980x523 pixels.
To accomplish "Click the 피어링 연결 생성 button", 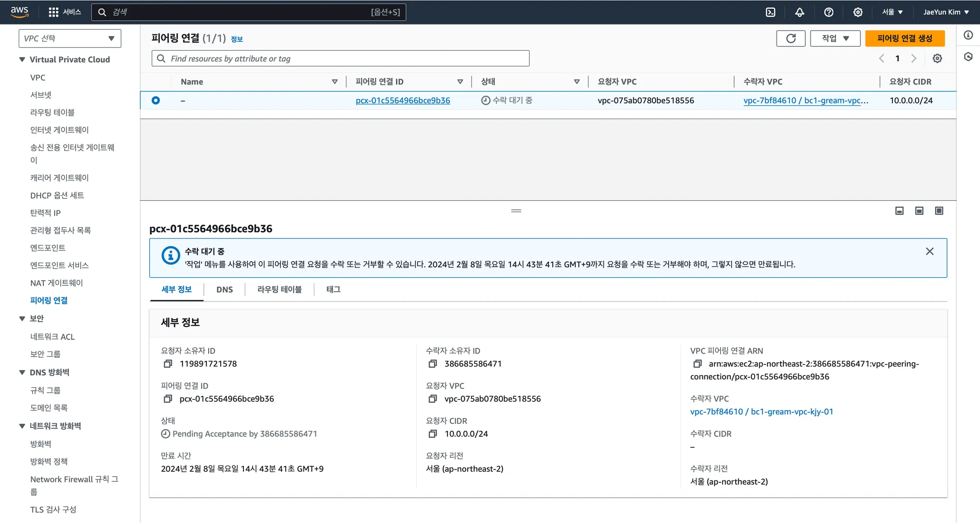I will [x=904, y=38].
